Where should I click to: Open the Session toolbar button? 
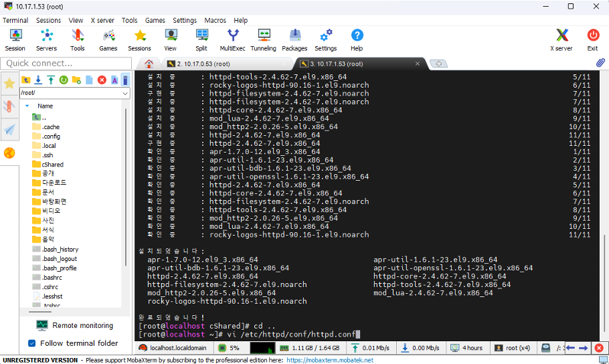[x=15, y=40]
